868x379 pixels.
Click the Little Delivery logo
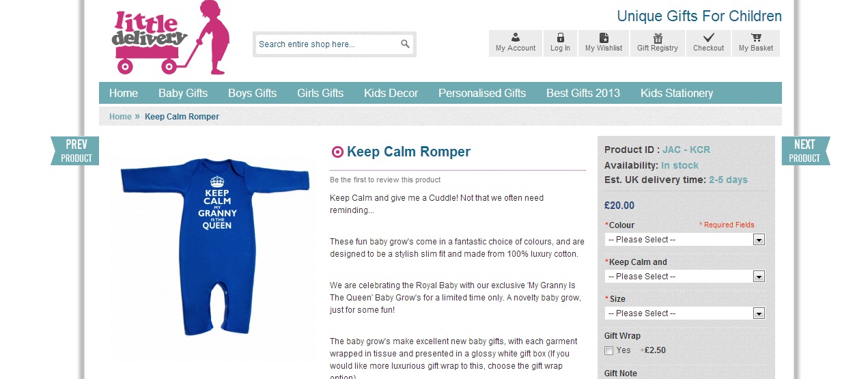pyautogui.click(x=171, y=39)
